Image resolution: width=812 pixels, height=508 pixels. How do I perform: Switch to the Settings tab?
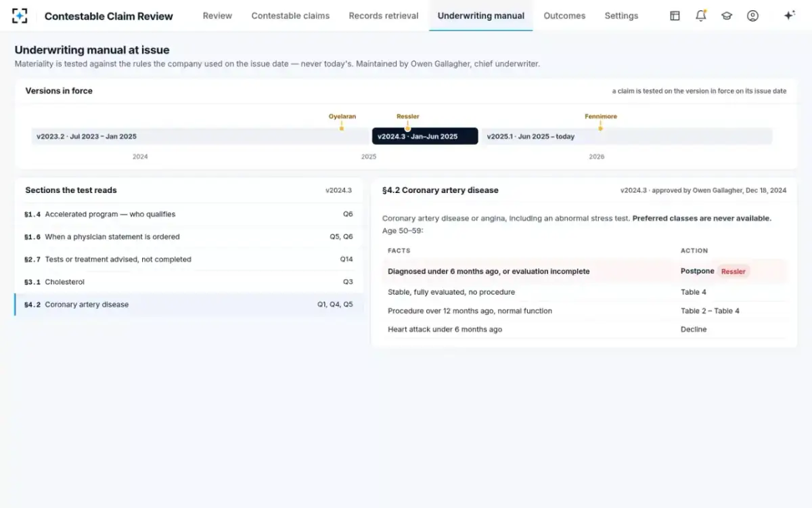point(621,16)
